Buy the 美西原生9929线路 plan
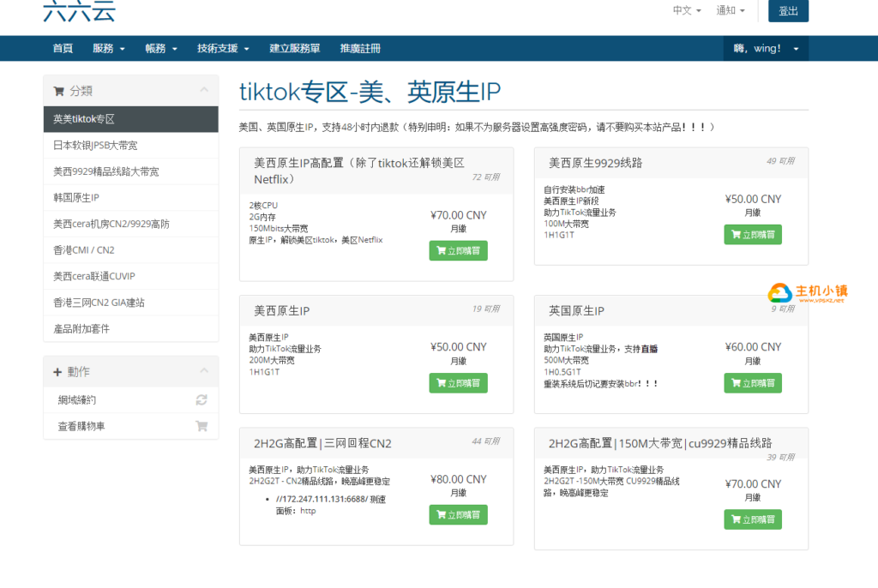The height and width of the screenshot is (588, 878). [x=753, y=235]
